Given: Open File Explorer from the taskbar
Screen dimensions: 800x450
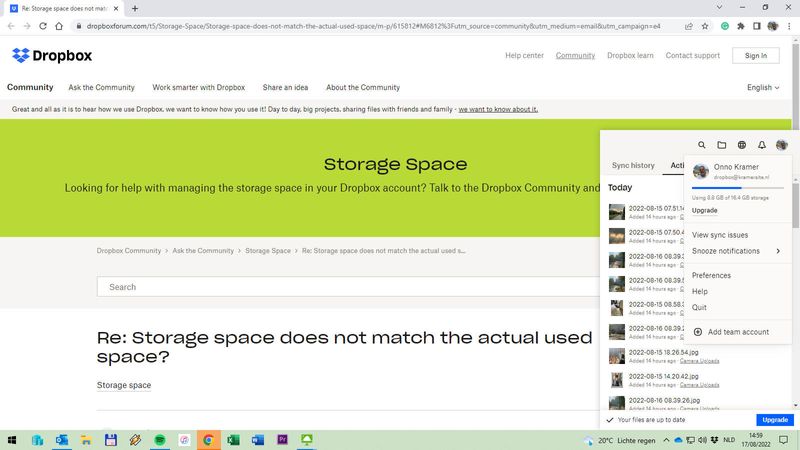Looking at the screenshot, I should [x=86, y=440].
